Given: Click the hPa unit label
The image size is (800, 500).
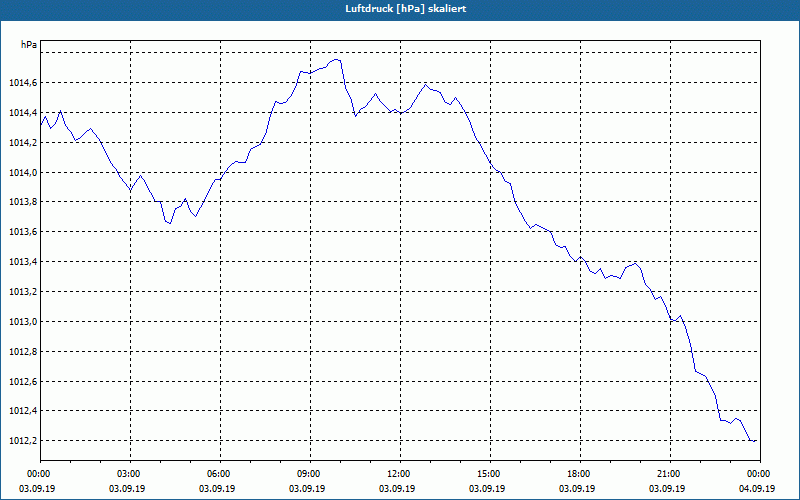Looking at the screenshot, I should click(x=29, y=45).
